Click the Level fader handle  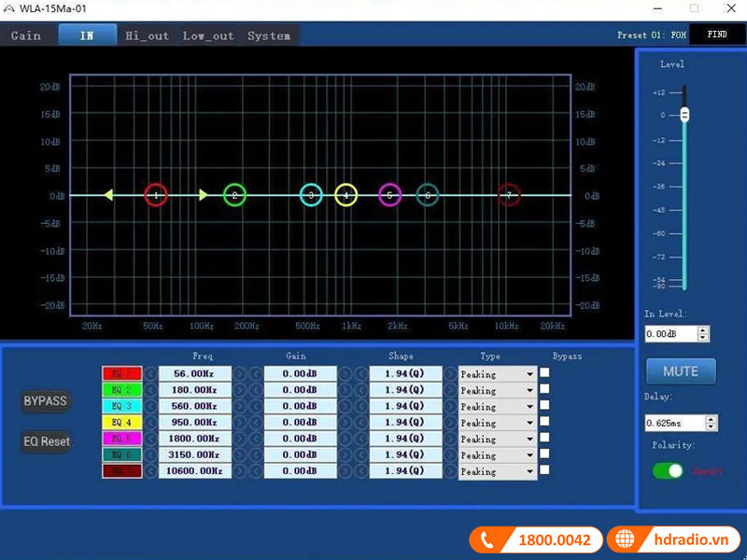(684, 114)
